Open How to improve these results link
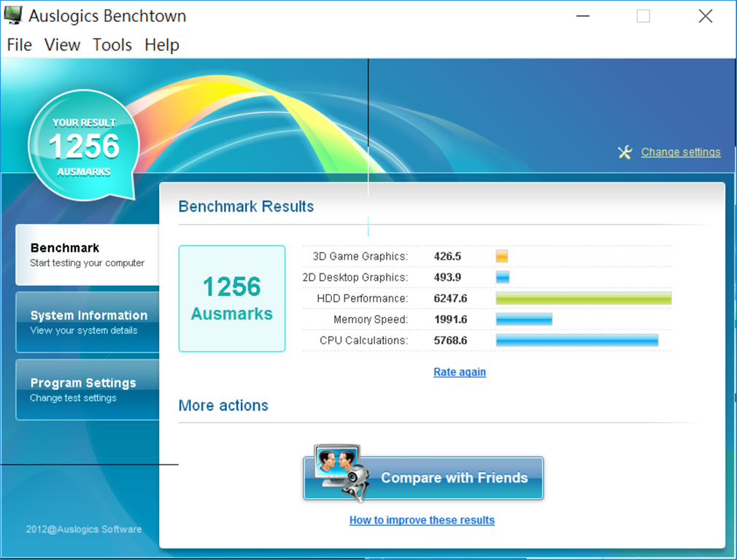 (x=422, y=520)
